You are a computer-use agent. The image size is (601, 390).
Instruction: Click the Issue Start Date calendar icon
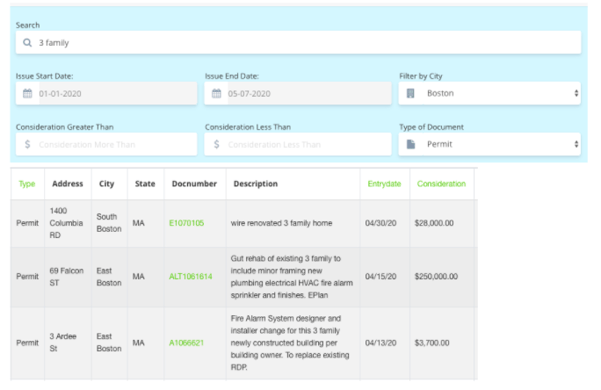click(28, 93)
